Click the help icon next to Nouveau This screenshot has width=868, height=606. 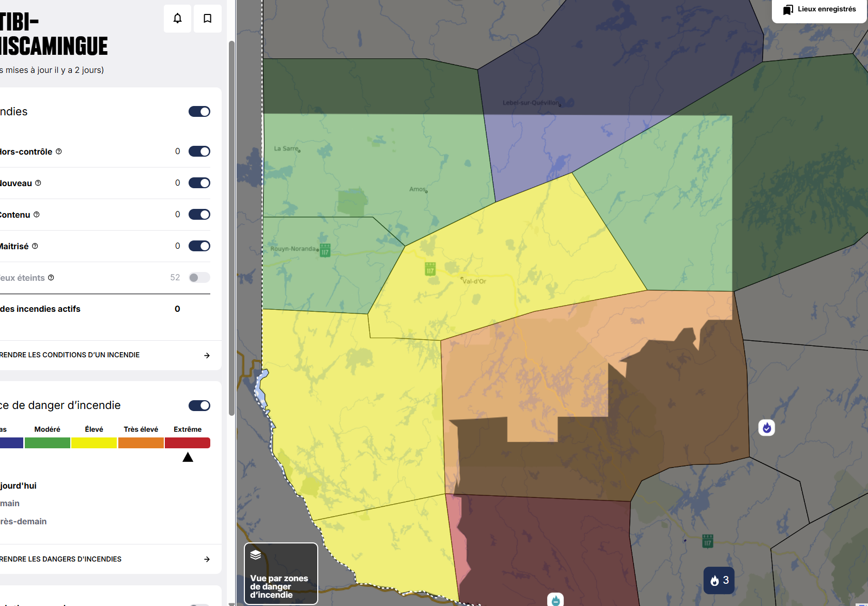pyautogui.click(x=38, y=183)
